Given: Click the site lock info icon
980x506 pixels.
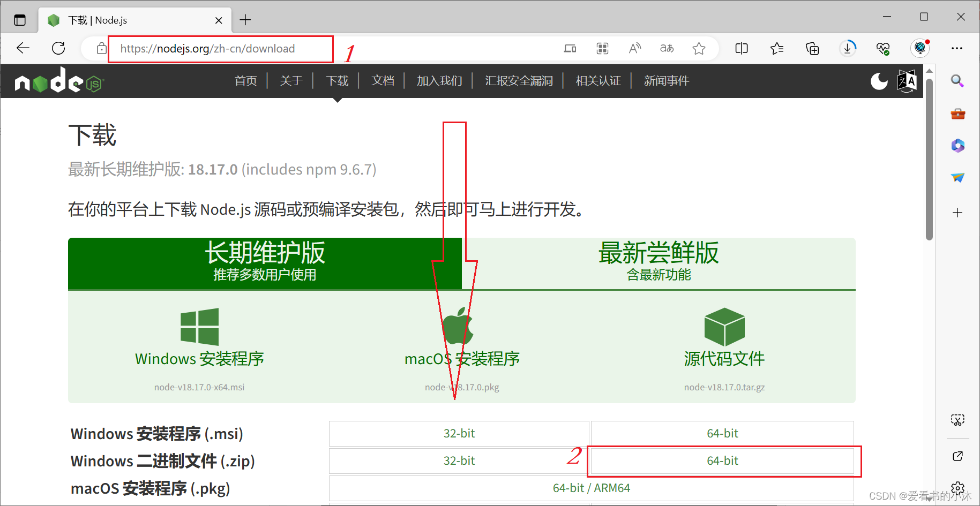Looking at the screenshot, I should point(101,49).
